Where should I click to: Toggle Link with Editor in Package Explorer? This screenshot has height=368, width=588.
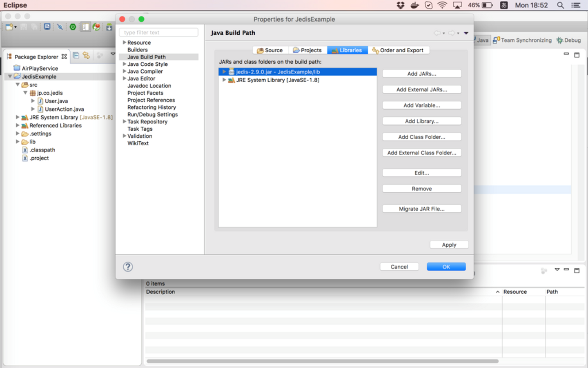86,56
